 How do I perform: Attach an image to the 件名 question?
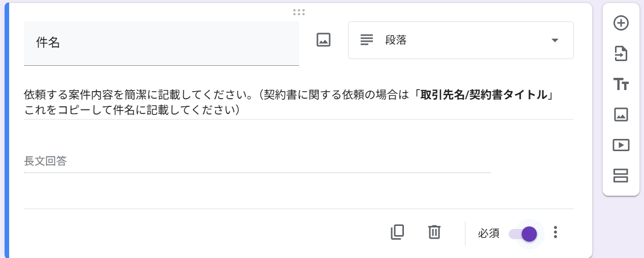(x=324, y=40)
